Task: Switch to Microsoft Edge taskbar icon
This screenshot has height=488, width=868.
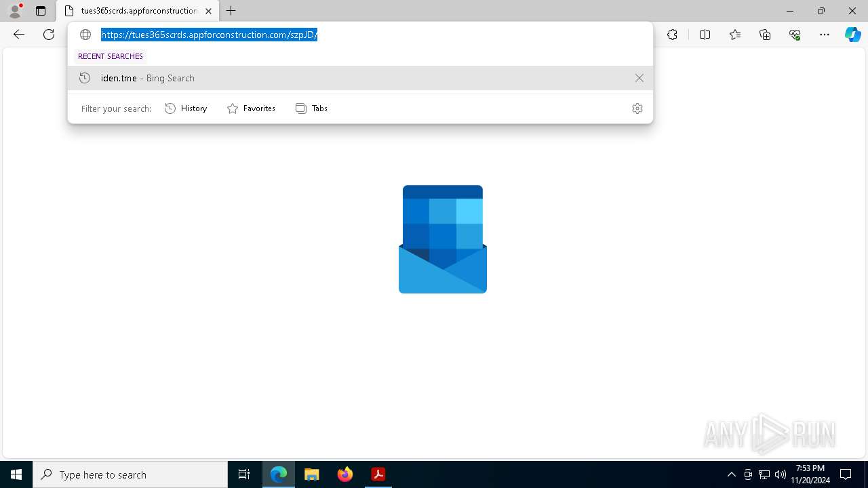Action: click(x=279, y=474)
